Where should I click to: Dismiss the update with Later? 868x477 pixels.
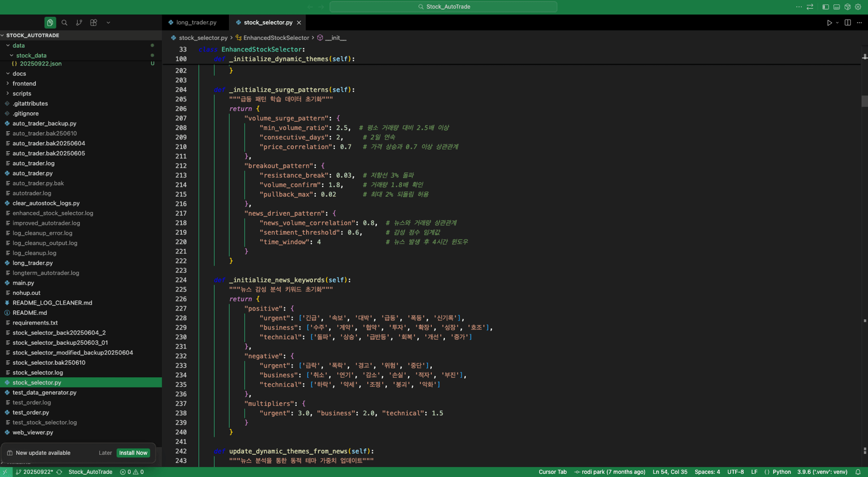[105, 453]
